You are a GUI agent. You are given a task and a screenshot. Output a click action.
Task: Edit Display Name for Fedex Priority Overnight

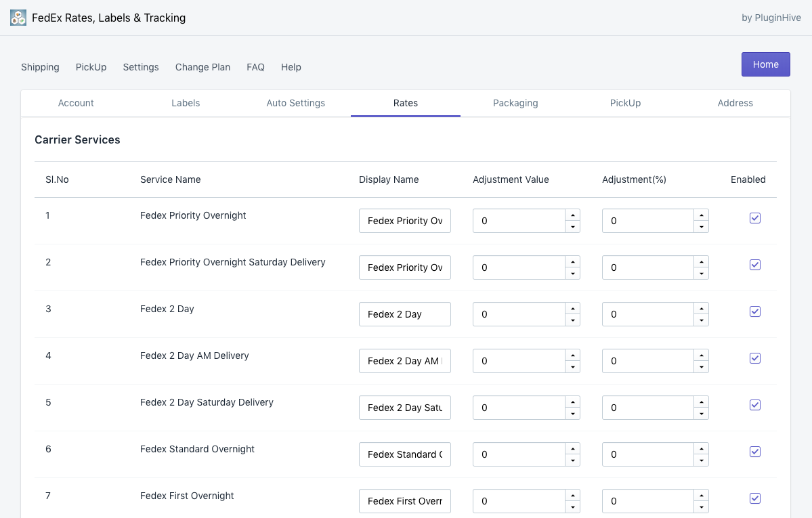click(405, 221)
